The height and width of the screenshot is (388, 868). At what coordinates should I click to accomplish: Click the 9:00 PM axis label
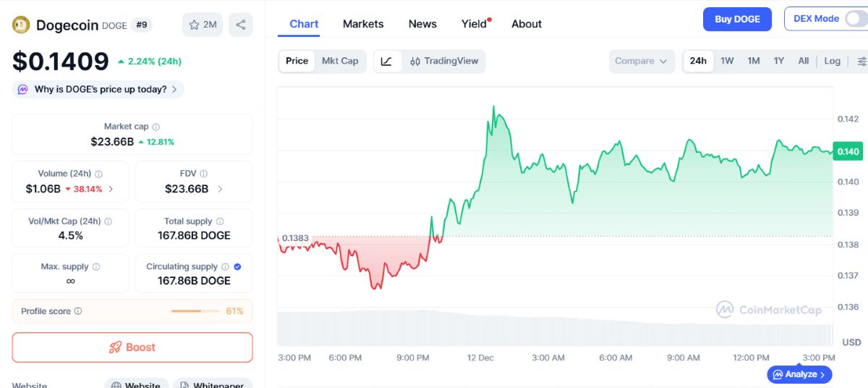coord(413,358)
